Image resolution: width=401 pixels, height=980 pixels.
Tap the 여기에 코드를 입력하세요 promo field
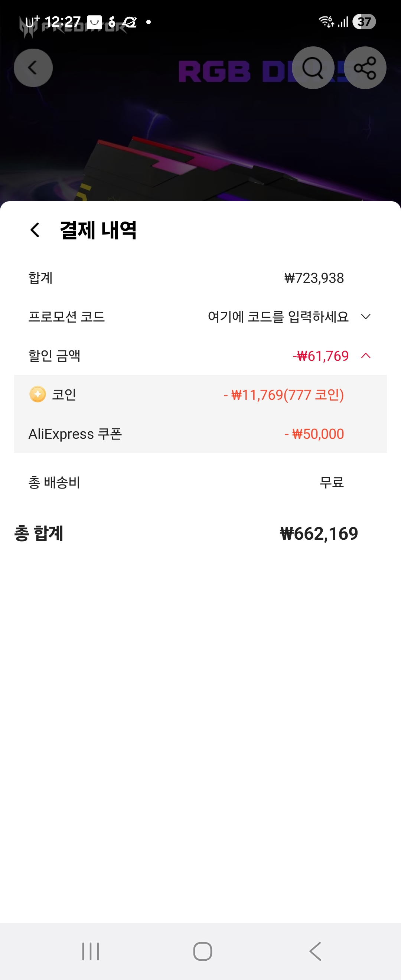point(278,317)
